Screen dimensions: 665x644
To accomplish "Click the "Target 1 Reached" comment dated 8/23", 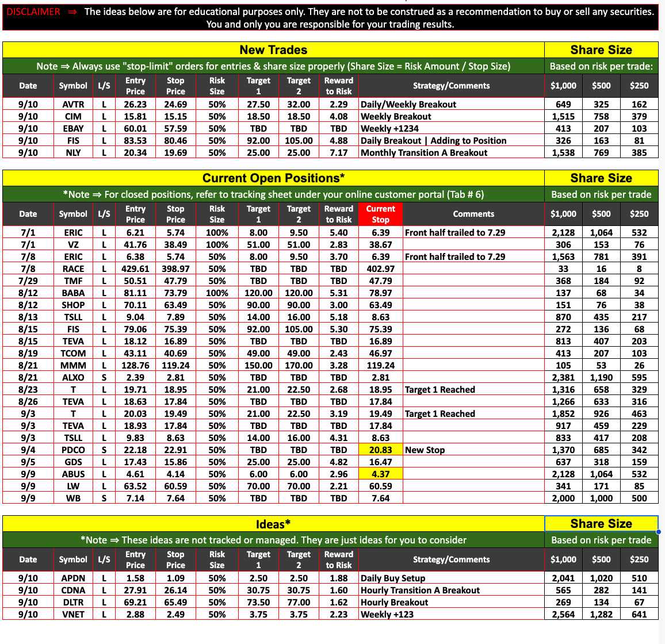I will [439, 390].
